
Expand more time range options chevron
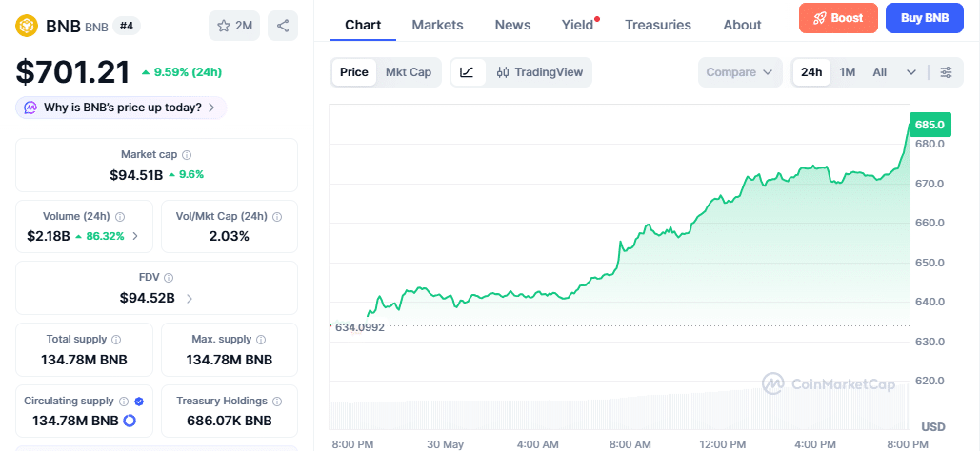[x=911, y=72]
